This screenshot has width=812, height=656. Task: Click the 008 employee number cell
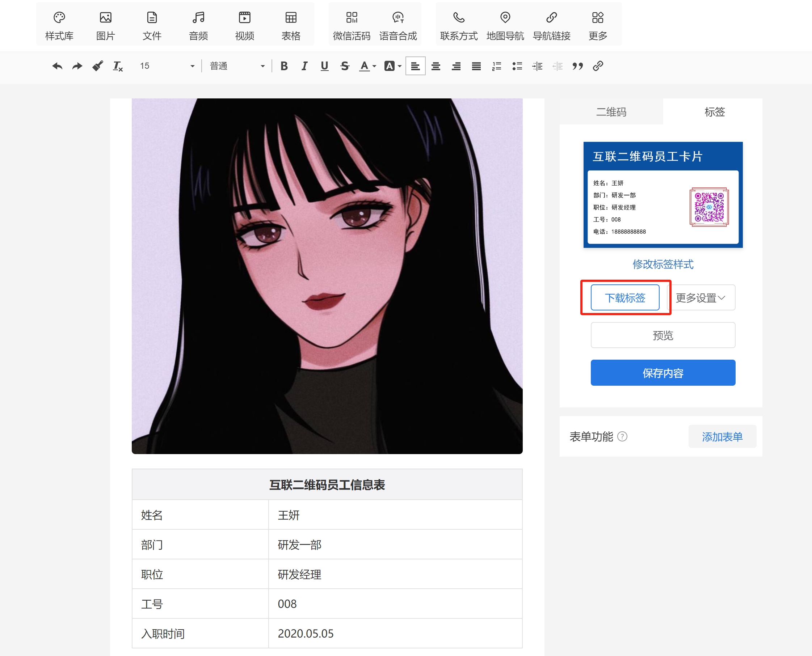point(395,604)
